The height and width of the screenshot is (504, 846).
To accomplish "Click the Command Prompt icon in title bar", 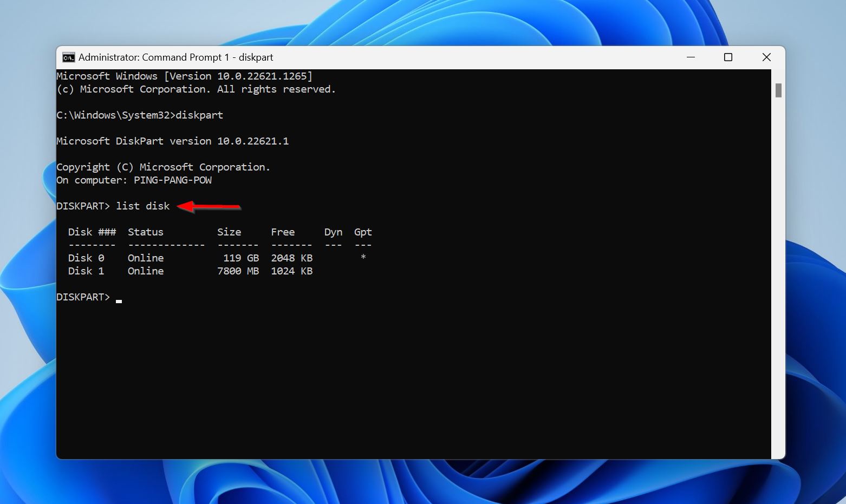I will (x=68, y=57).
